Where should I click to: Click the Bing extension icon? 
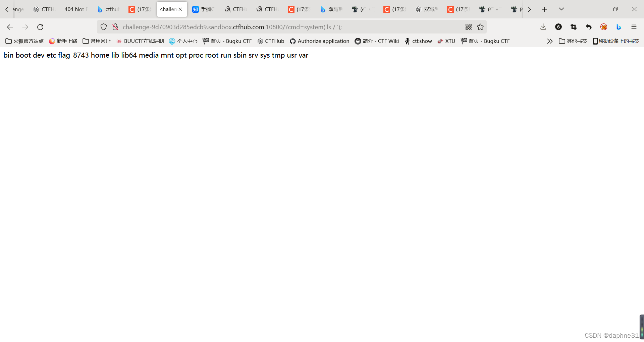point(619,27)
